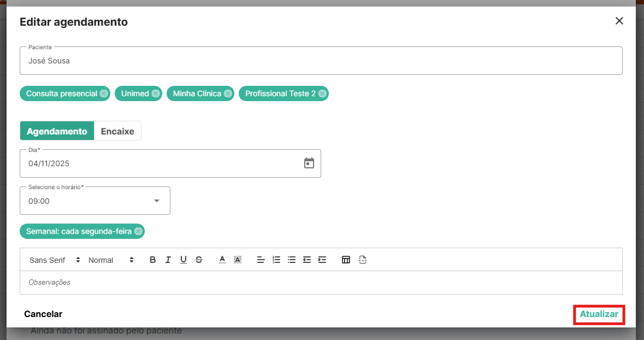
Task: Insert a table into observations
Action: click(x=346, y=260)
